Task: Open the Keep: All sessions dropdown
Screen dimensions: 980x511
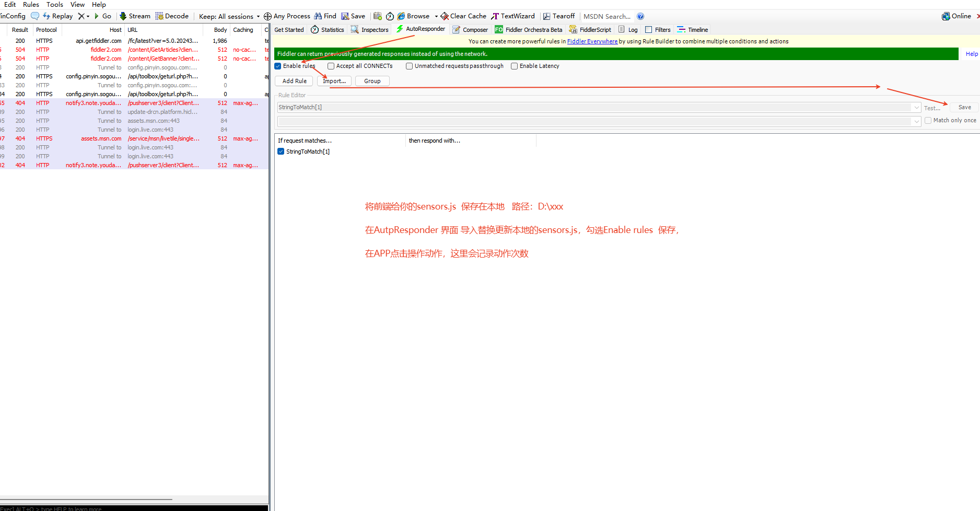Action: click(x=229, y=16)
